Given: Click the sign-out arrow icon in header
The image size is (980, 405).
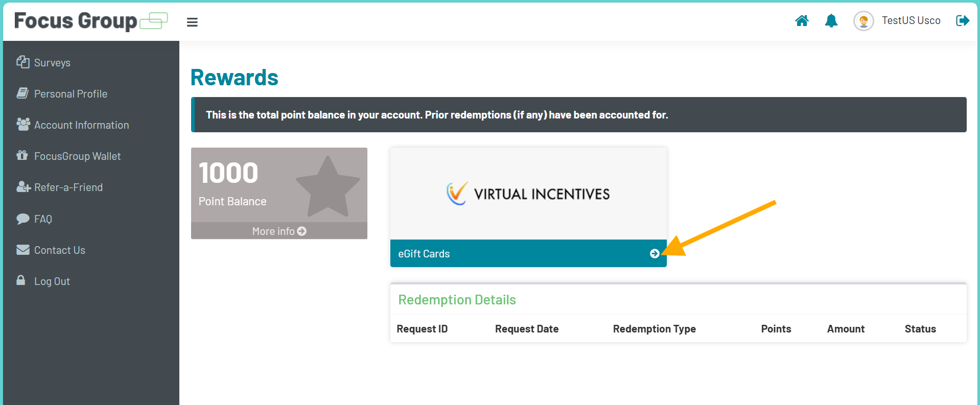Looking at the screenshot, I should click(963, 20).
